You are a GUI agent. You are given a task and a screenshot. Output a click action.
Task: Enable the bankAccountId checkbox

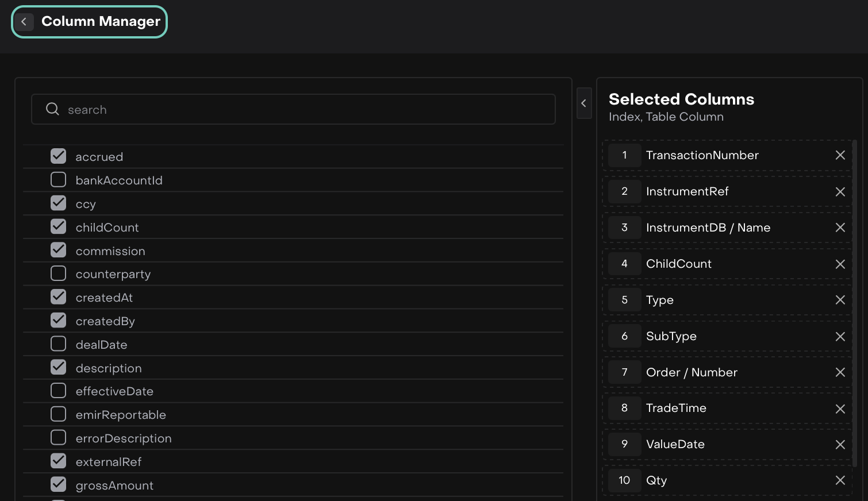pyautogui.click(x=59, y=179)
